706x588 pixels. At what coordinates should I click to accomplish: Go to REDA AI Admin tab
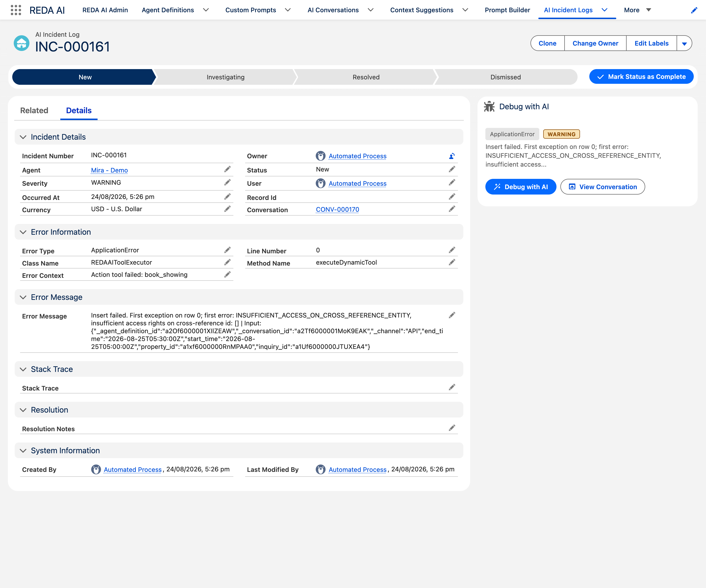(105, 10)
